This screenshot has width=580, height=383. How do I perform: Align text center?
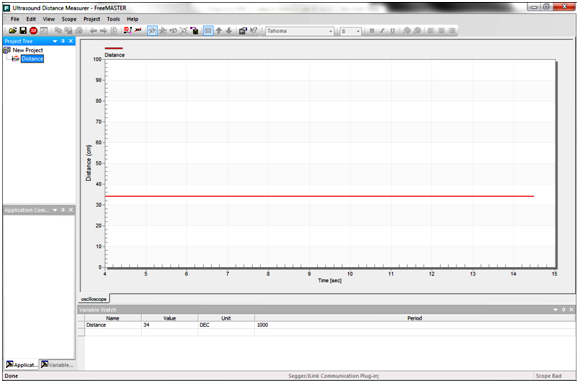click(441, 31)
